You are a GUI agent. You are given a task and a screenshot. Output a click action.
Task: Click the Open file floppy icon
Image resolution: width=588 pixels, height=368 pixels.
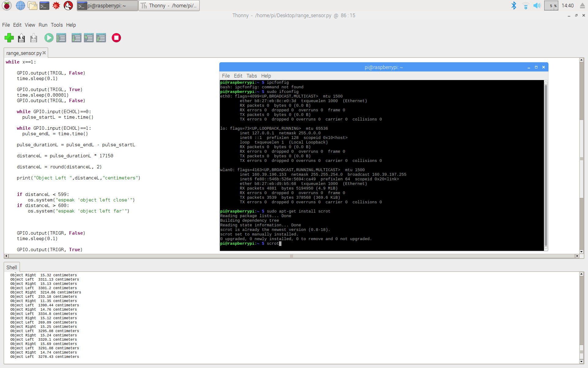coord(21,38)
